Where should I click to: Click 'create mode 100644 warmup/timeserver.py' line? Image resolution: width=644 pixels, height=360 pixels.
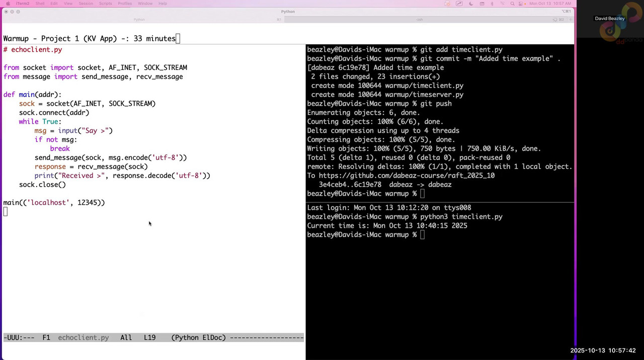387,95
